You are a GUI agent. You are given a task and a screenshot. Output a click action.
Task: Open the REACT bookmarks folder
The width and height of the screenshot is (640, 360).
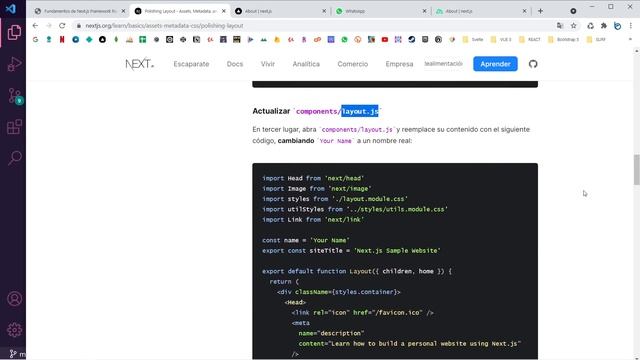tap(530, 40)
